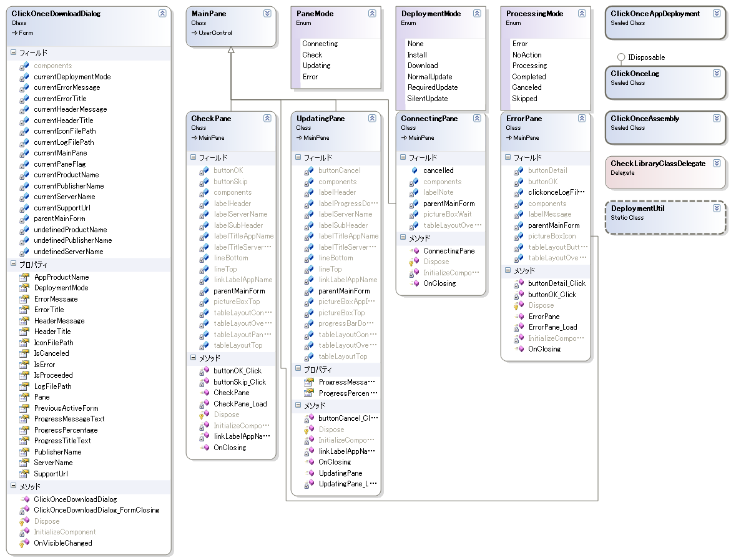Click field icon beside clickonceLogFil… in ErrorPane
The width and height of the screenshot is (731, 560).
518,192
